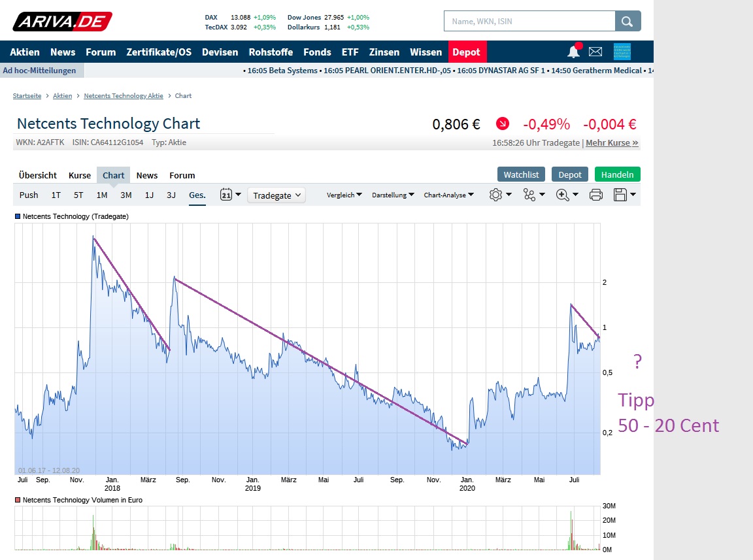This screenshot has width=753, height=560.
Task: Open the Rohstoffe menu
Action: 271,52
